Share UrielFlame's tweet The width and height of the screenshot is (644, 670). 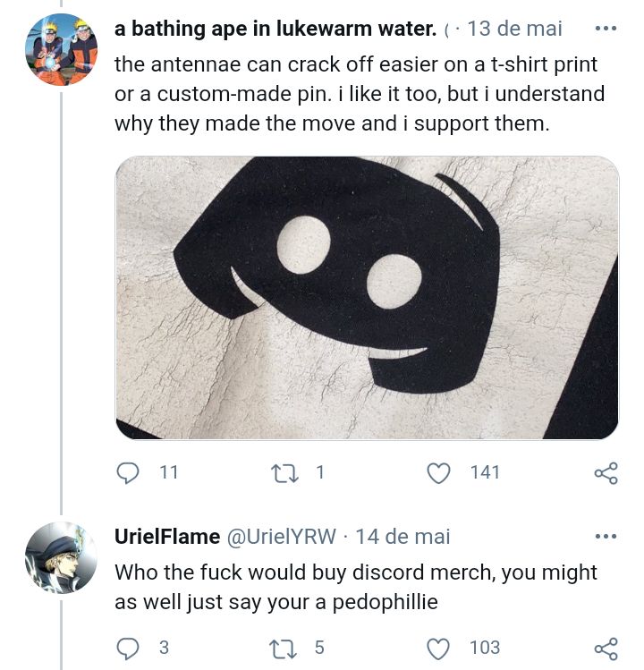606,649
